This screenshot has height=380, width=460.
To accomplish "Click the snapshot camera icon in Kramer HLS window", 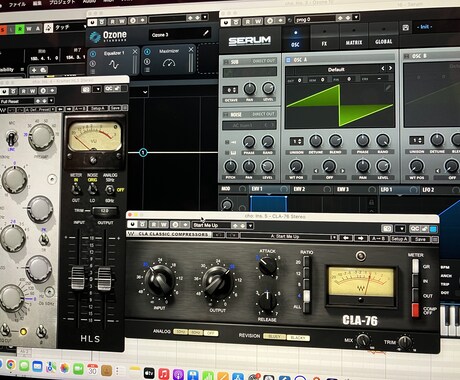I will (86, 89).
